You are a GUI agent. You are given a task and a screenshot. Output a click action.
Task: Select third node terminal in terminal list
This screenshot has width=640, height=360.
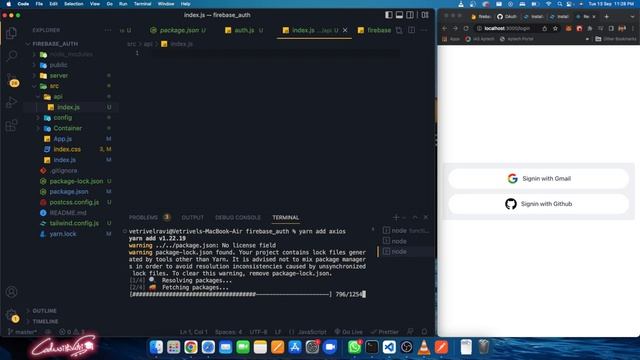(x=406, y=252)
